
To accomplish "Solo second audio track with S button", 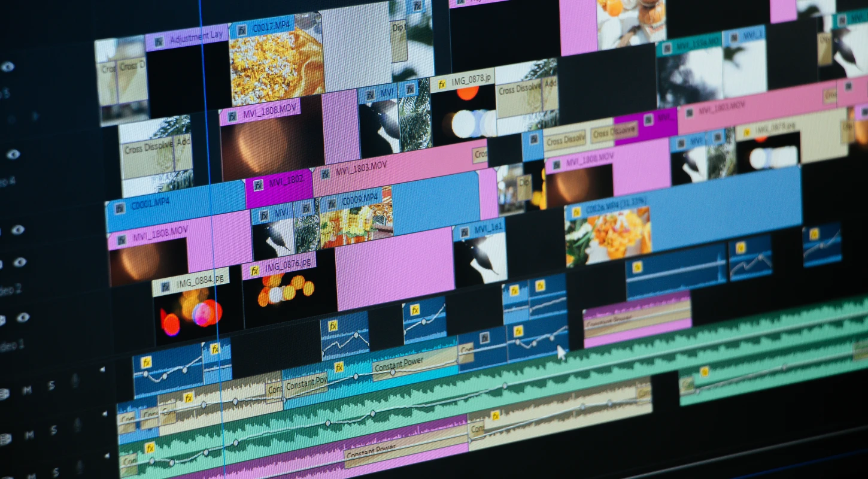I will [x=53, y=430].
